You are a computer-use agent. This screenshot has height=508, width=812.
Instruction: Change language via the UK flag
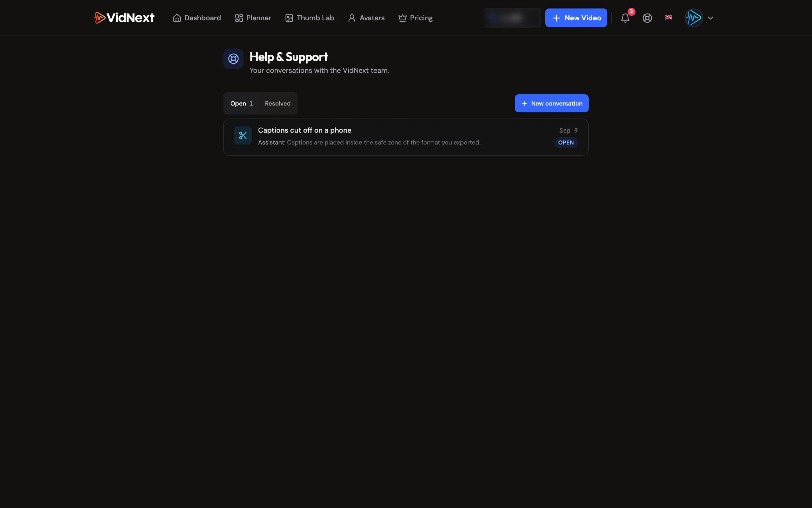[x=668, y=17]
